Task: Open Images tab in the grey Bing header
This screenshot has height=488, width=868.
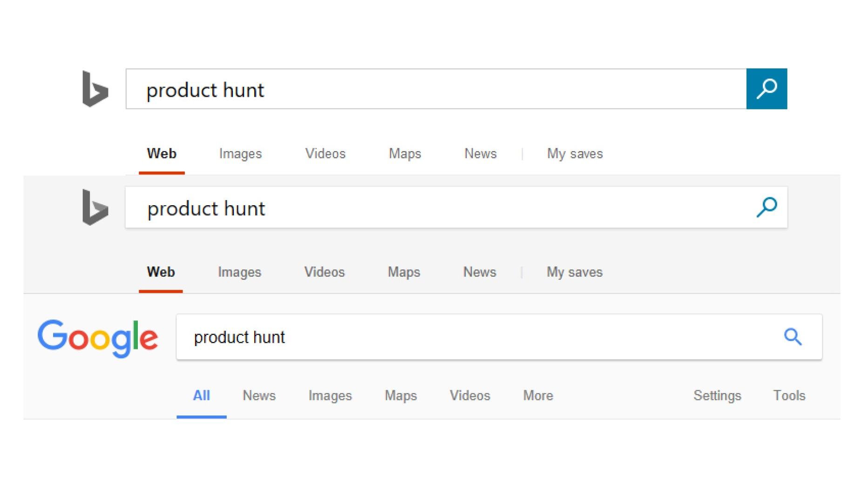Action: [x=239, y=273]
